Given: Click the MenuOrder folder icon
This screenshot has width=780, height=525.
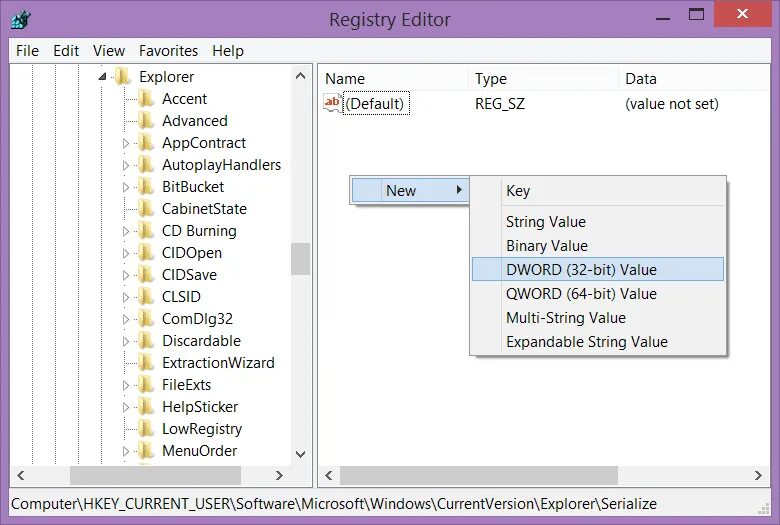Looking at the screenshot, I should [146, 451].
